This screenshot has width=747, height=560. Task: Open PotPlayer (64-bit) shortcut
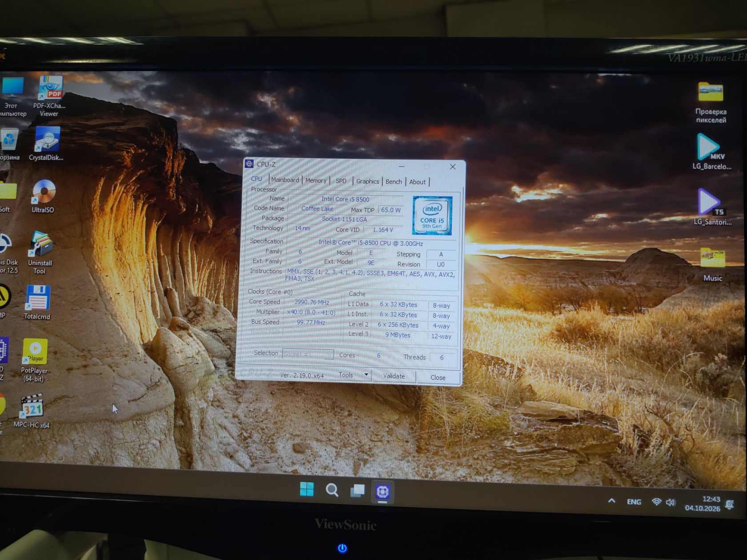point(34,360)
